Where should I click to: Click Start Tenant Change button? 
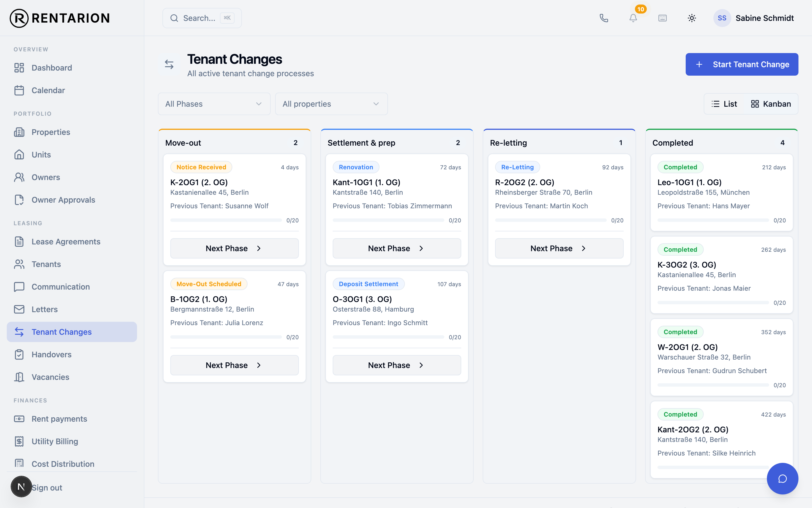pyautogui.click(x=742, y=64)
